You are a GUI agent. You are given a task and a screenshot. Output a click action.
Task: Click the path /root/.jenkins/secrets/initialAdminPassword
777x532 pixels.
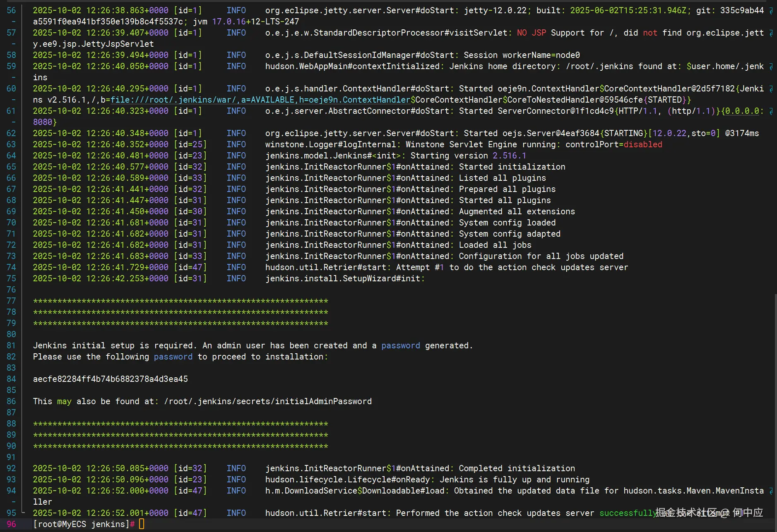pos(268,401)
